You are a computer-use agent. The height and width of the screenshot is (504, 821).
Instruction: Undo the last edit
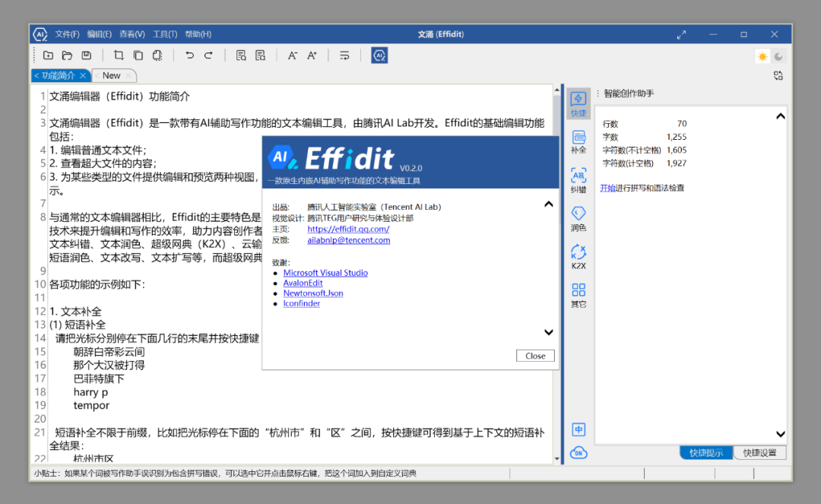(x=189, y=55)
